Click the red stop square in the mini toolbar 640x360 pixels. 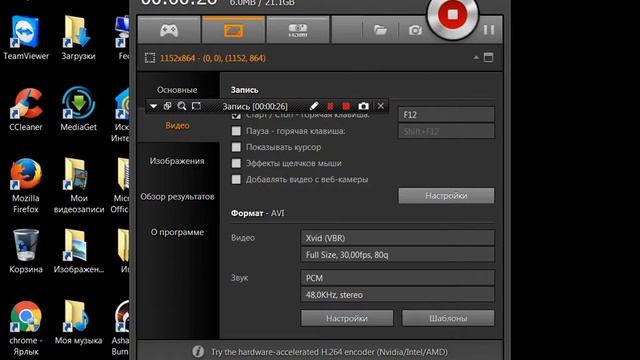click(346, 106)
